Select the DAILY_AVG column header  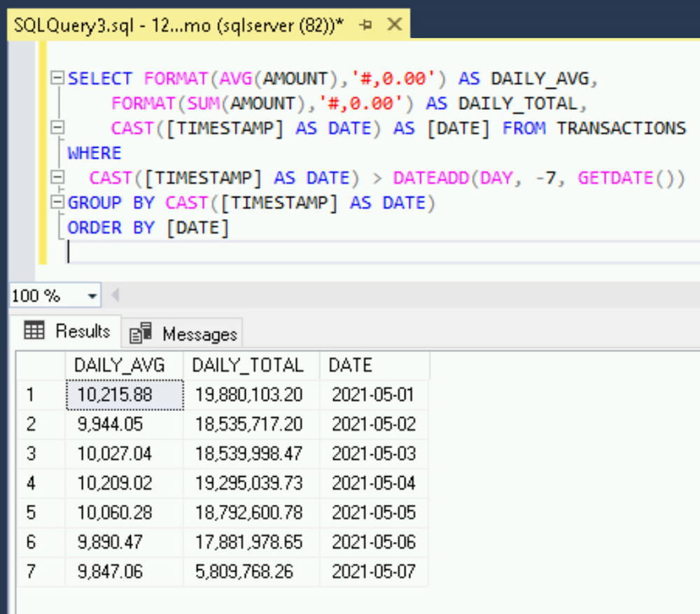(x=124, y=365)
